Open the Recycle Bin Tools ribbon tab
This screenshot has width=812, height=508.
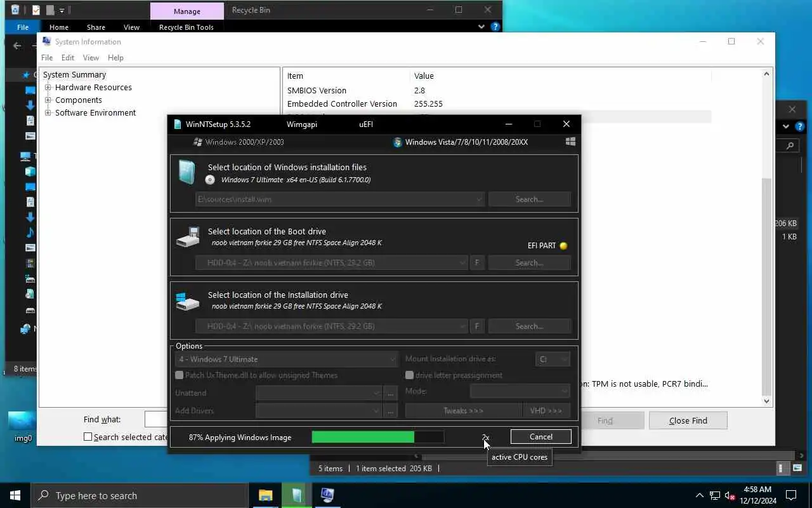[187, 27]
